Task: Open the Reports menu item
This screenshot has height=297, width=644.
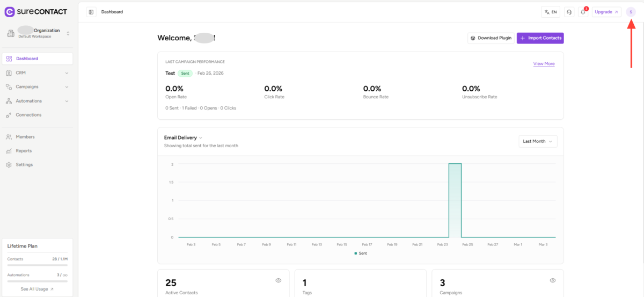Action: [23, 151]
